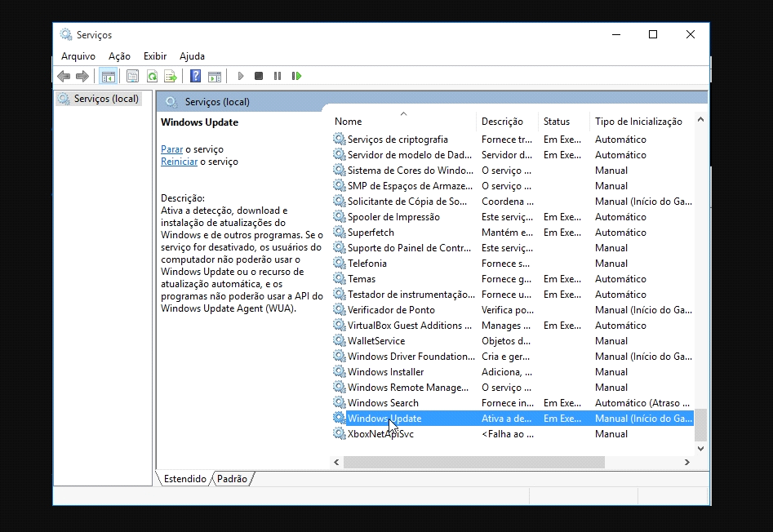Screen dimensions: 773x532
Task: Click gear icon next to Superfetch
Action: (340, 232)
